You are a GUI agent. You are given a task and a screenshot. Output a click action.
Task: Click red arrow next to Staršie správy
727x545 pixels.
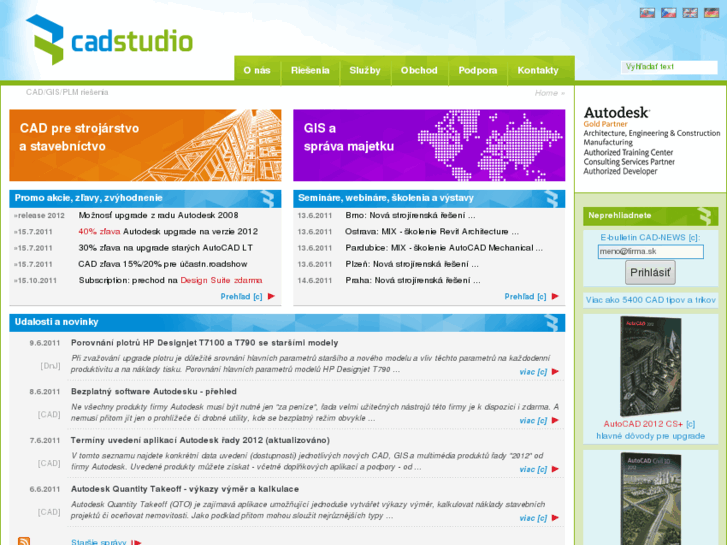[136, 542]
